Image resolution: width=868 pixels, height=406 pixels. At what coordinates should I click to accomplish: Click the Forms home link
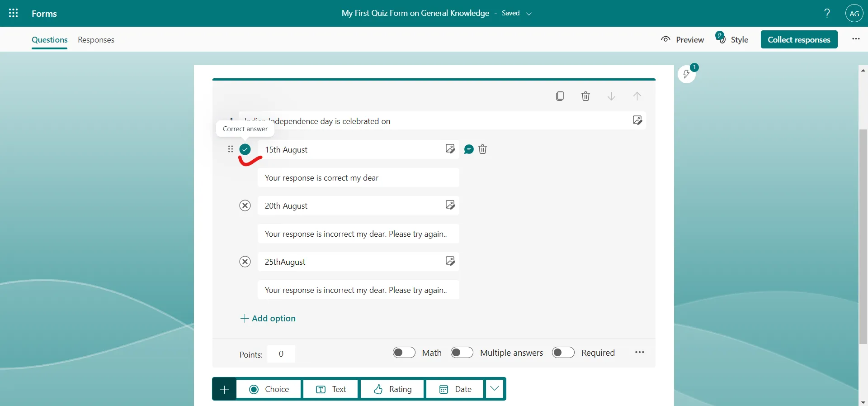(x=44, y=14)
